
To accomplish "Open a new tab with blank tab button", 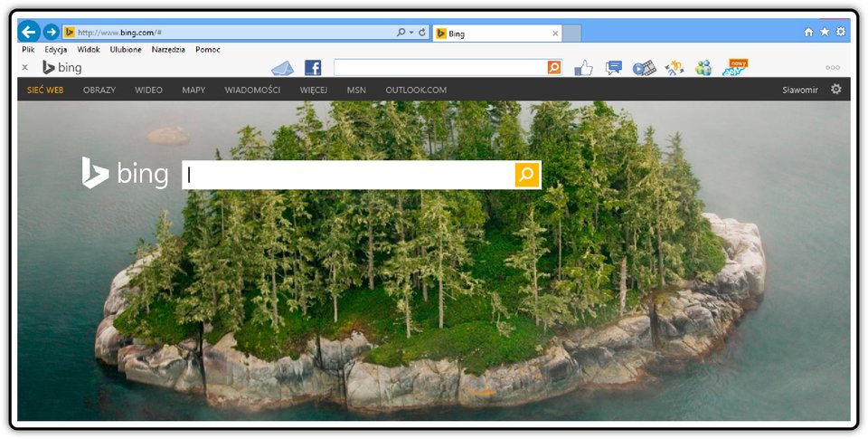I will click(x=571, y=33).
